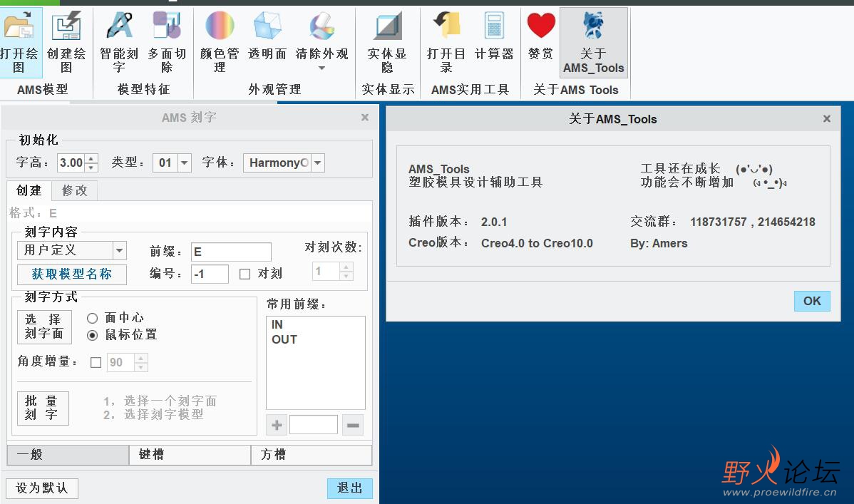Click the plus button to add prefix
This screenshot has width=854, height=504.
[x=277, y=425]
